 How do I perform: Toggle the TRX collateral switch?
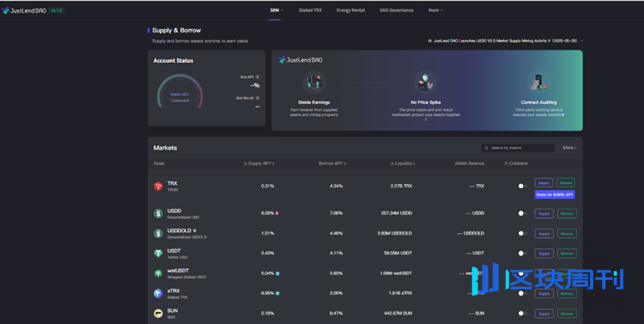pos(522,186)
